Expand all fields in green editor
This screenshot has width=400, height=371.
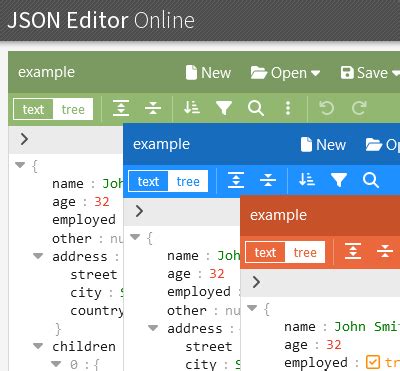coord(121,108)
